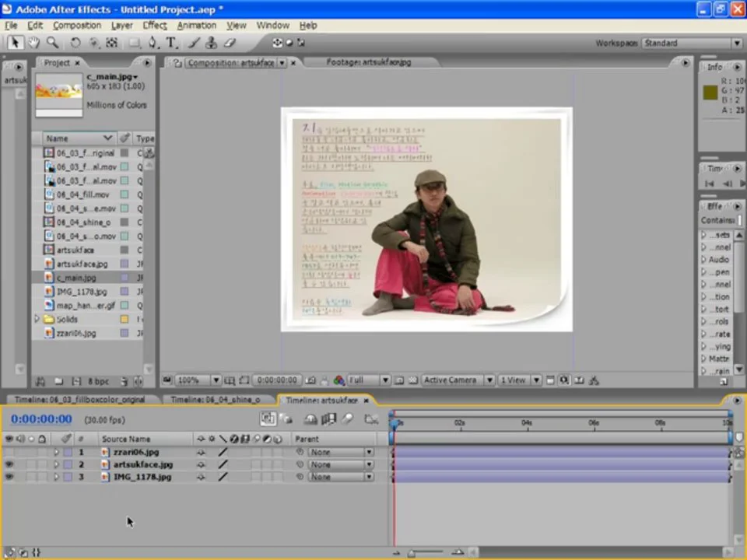
Task: Open the Workspace Standard dropdown
Action: (692, 43)
